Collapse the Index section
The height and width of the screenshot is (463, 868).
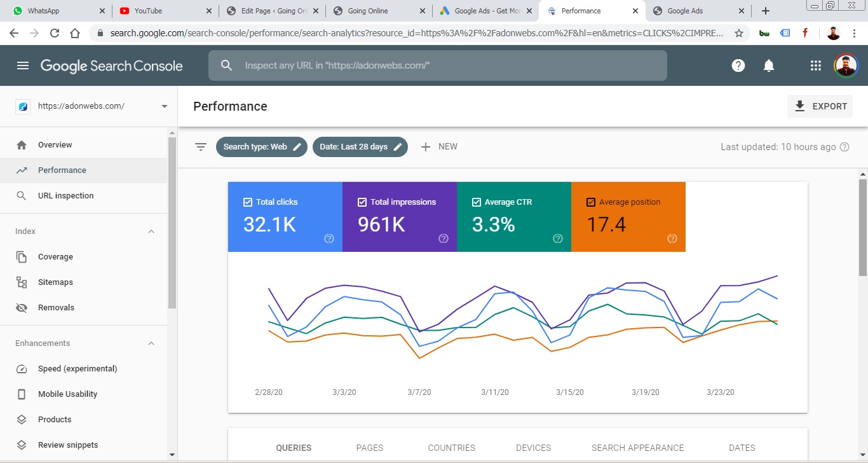(x=151, y=231)
